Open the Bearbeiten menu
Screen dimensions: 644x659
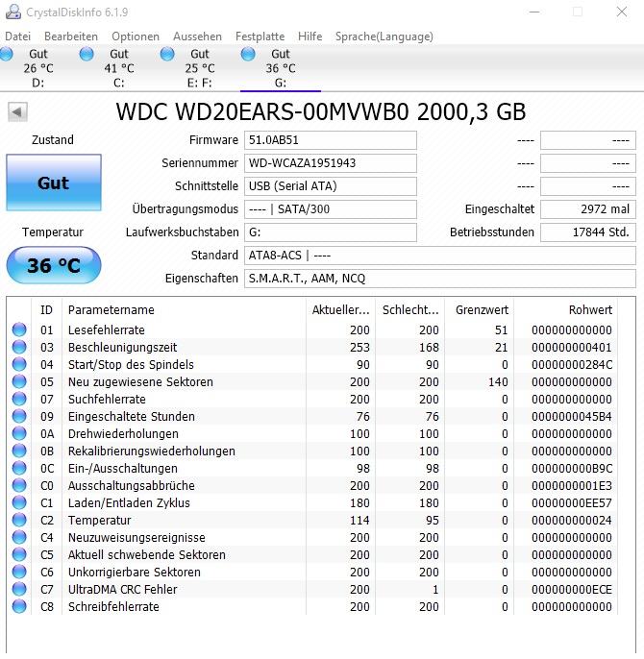(71, 37)
